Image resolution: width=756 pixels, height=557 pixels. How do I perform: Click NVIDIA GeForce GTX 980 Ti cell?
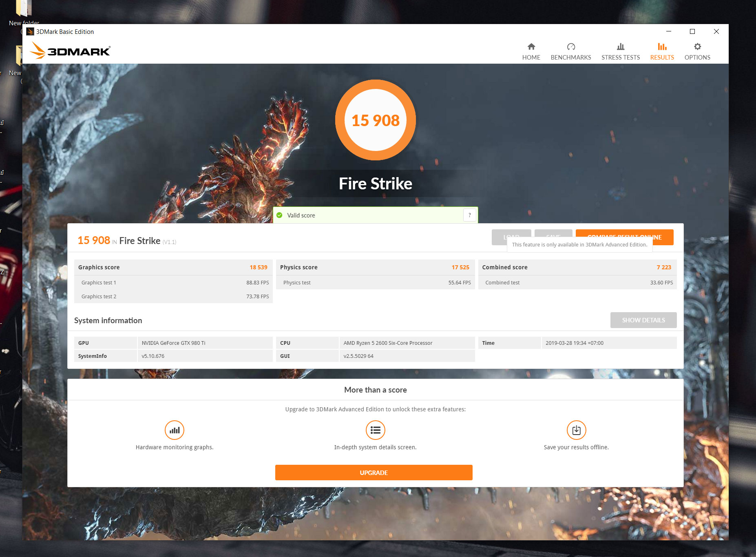(x=205, y=343)
